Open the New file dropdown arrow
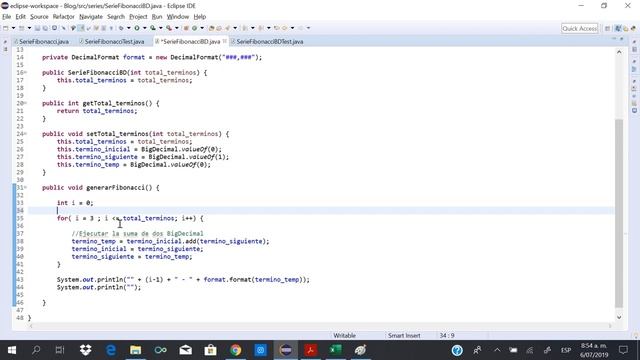 13,28
